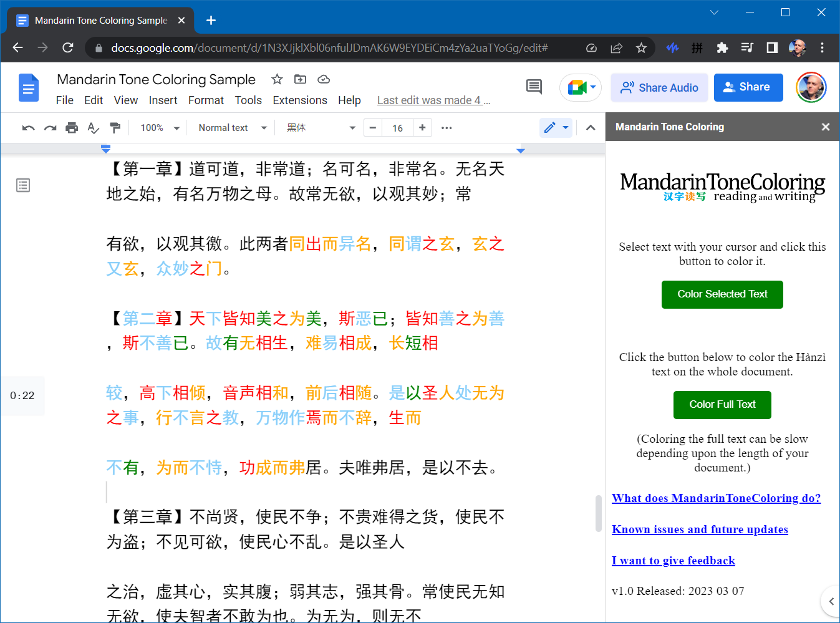The width and height of the screenshot is (840, 623).
Task: View site information lock icon
Action: 98,48
